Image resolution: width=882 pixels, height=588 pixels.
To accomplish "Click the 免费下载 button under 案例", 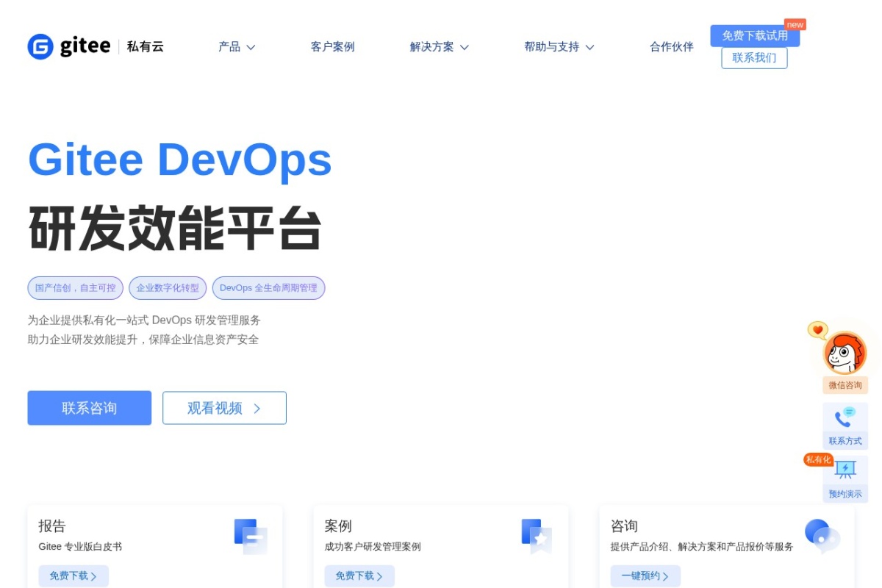I will coord(359,576).
